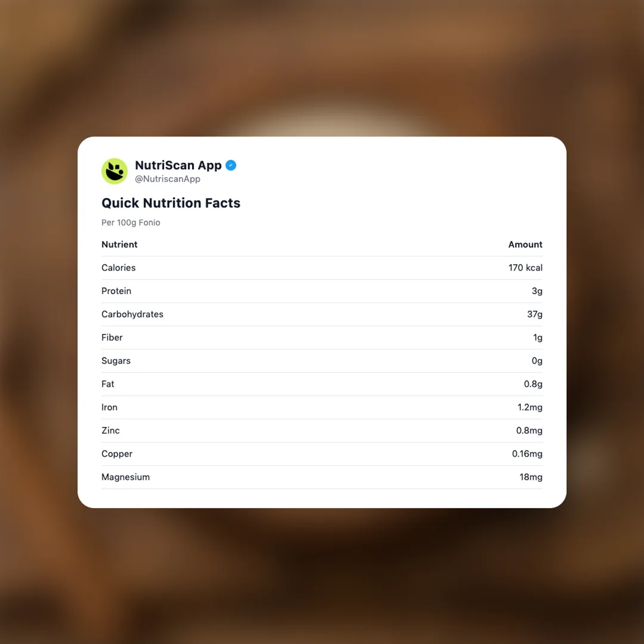
Task: Click the Fat amount 0.8g
Action: click(533, 384)
